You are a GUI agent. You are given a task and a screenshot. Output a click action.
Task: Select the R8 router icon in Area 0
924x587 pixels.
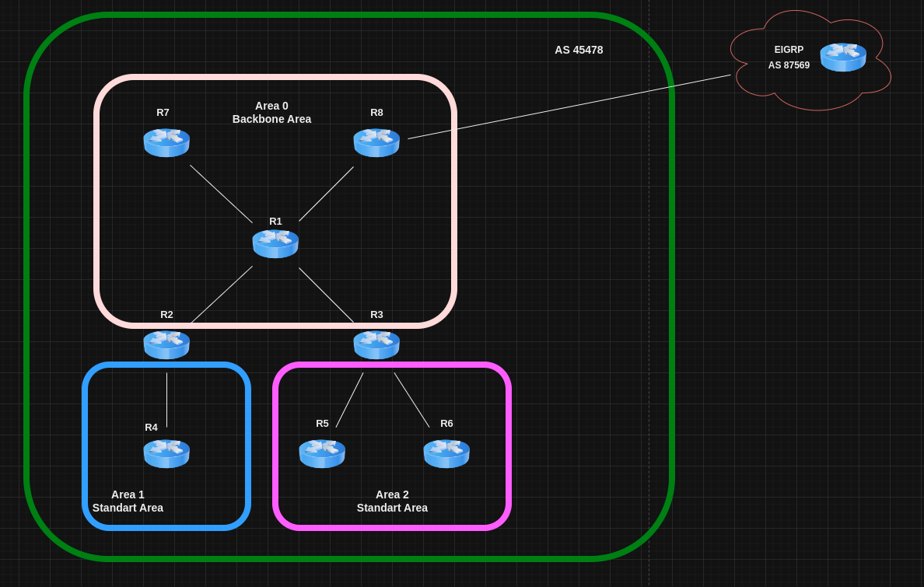coord(376,142)
